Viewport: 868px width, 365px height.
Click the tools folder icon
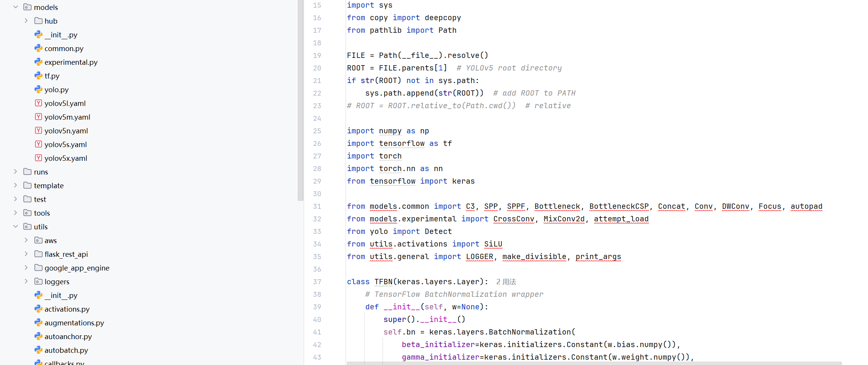tap(27, 213)
